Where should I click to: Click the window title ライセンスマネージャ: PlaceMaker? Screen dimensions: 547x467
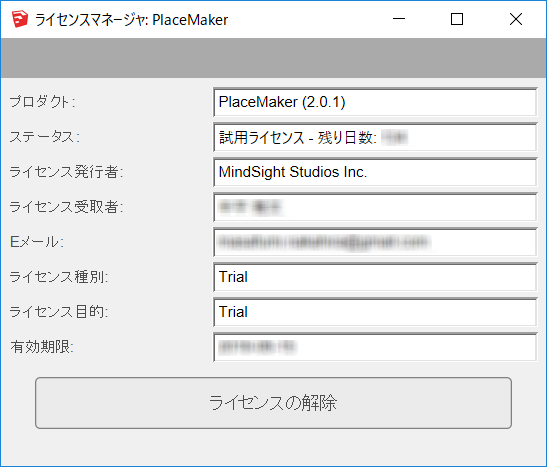tap(132, 20)
